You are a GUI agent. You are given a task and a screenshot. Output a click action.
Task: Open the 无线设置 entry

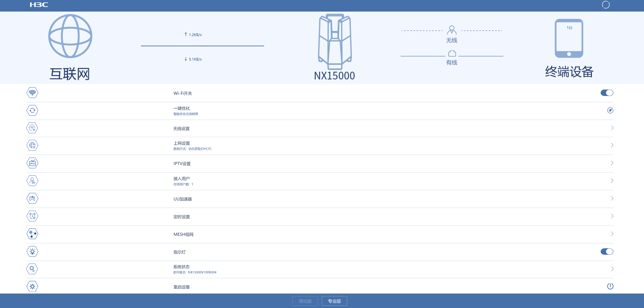[x=182, y=129]
